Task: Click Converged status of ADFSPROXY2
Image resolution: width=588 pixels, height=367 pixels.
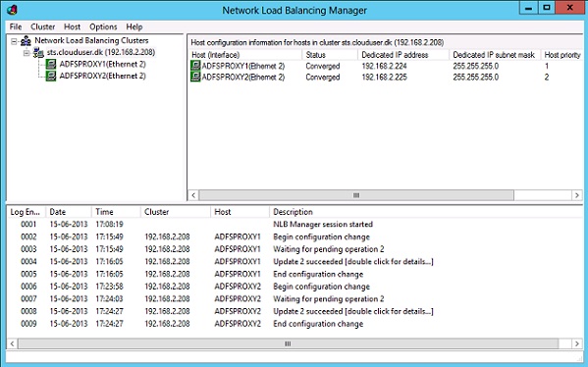Action: (x=323, y=78)
